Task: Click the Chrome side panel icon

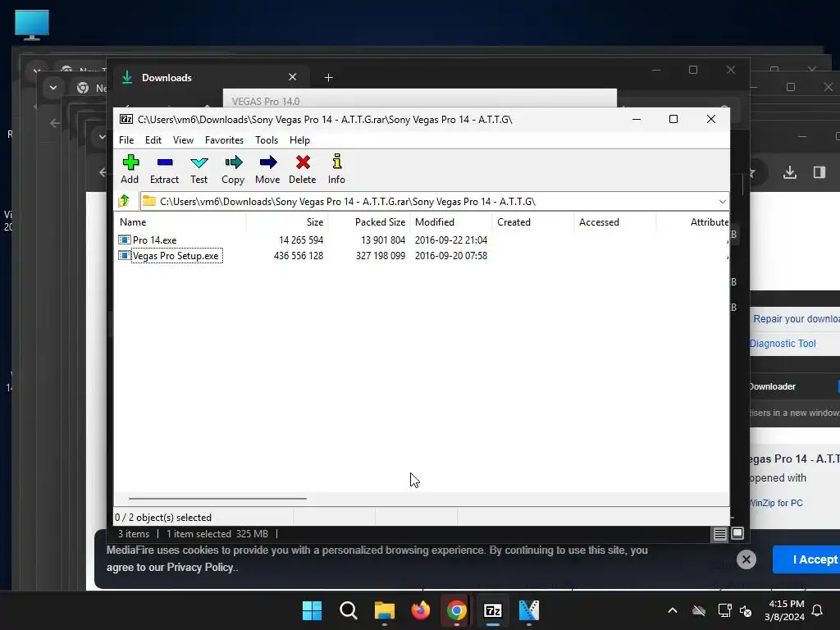Action: pyautogui.click(x=819, y=172)
